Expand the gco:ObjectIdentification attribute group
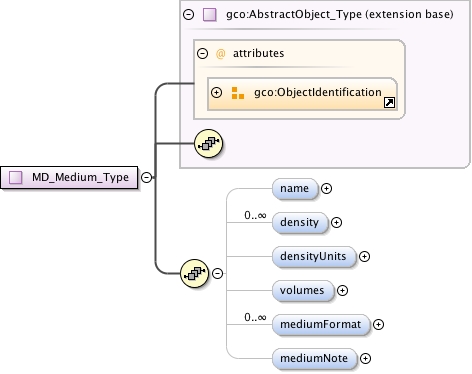This screenshot has width=472, height=374. 217,92
